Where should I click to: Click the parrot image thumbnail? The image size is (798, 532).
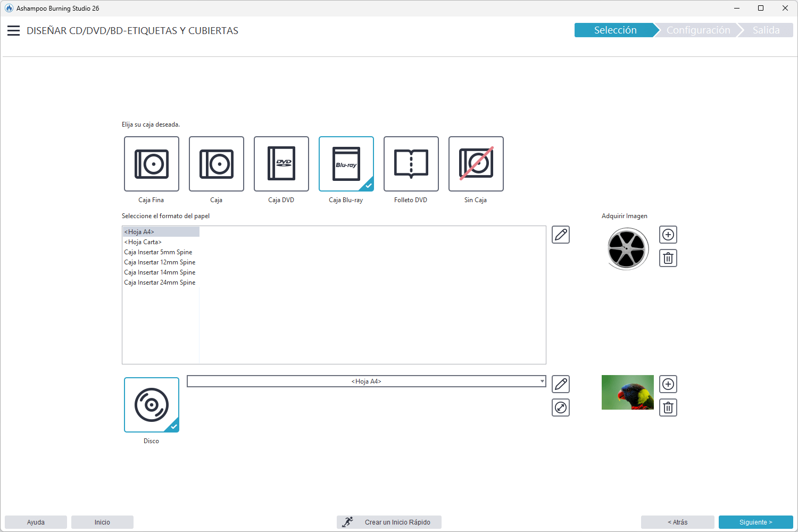pos(628,393)
